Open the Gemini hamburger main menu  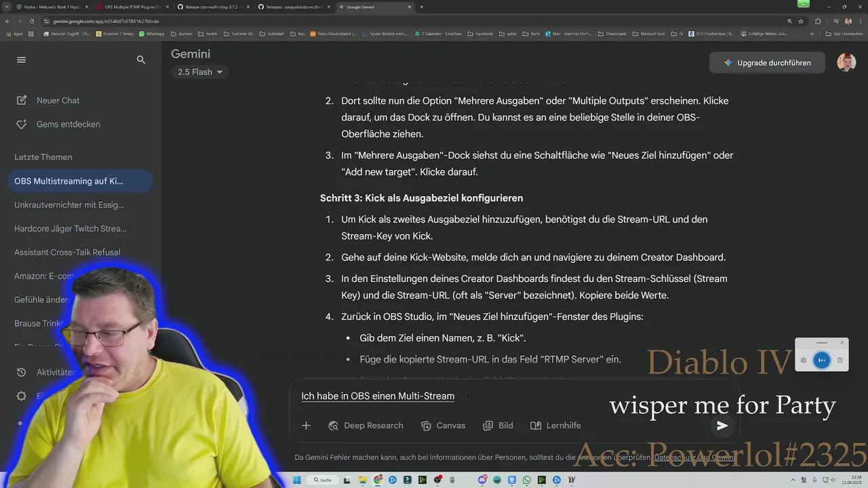(x=21, y=60)
